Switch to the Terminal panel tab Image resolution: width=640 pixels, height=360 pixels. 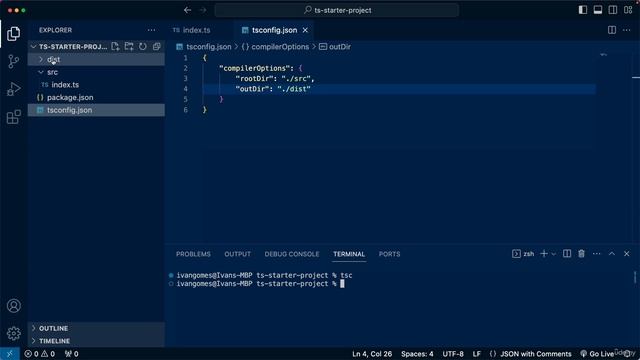(x=349, y=254)
